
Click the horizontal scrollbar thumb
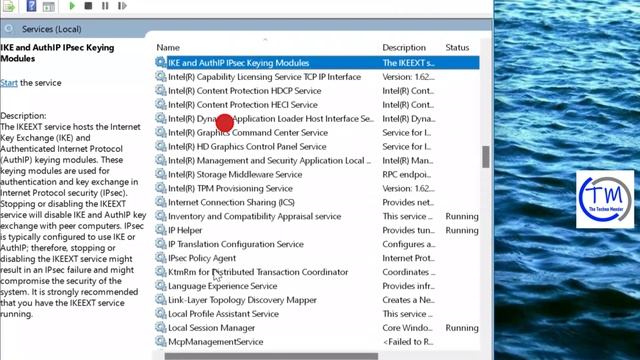pos(271,356)
